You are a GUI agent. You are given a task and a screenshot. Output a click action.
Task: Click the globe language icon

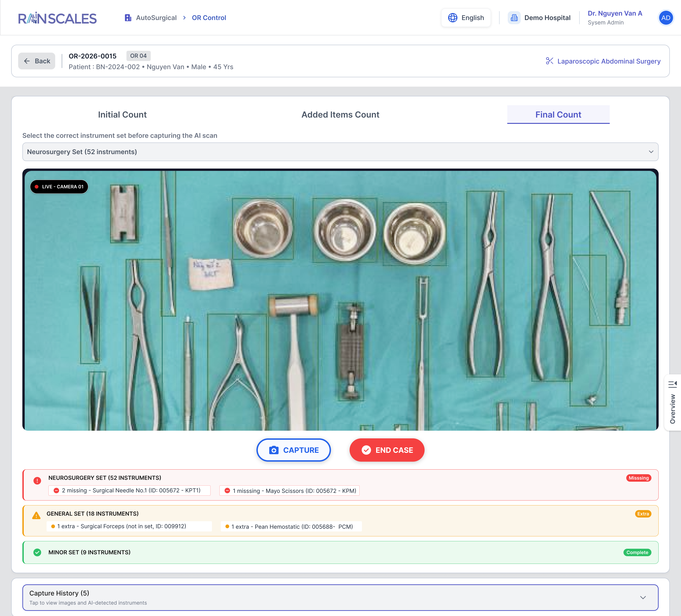pos(453,17)
